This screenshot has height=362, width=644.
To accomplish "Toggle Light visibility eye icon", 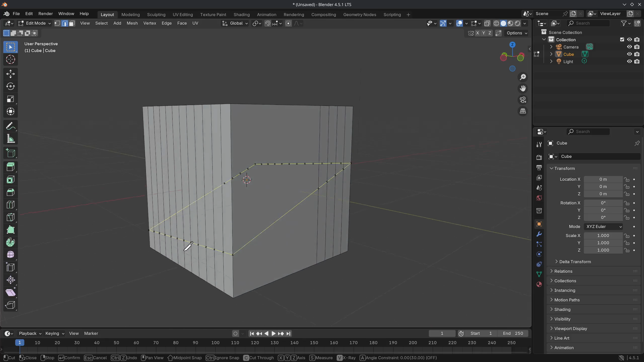I will 629,62.
